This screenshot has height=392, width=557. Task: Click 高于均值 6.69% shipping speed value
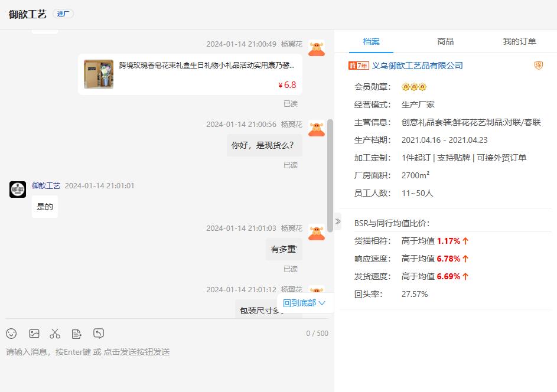(x=435, y=276)
